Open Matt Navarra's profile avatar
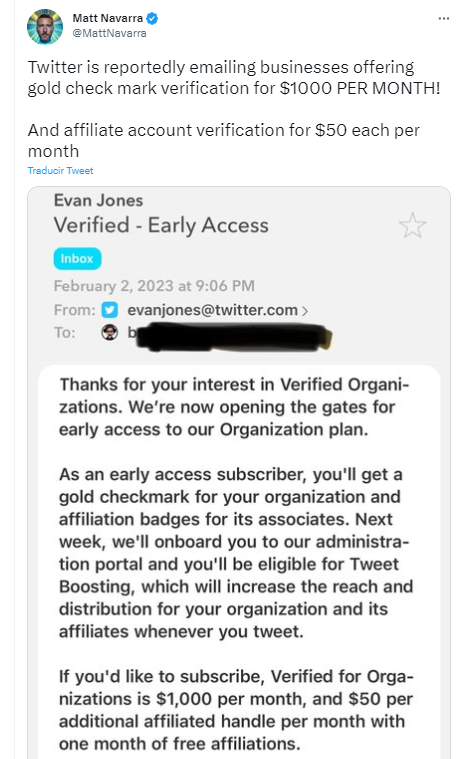 pyautogui.click(x=45, y=26)
